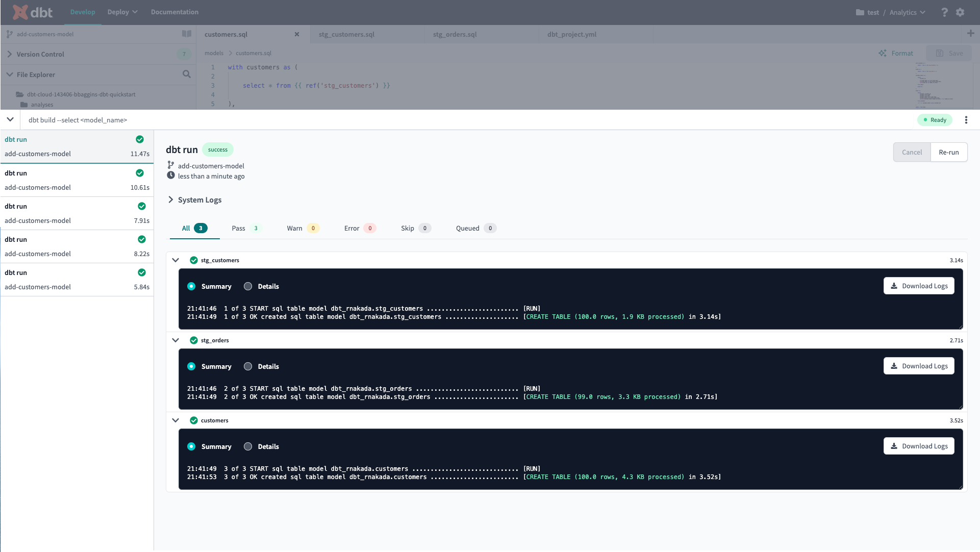Select the All results tab
Screen dimensions: 980x552
click(x=194, y=228)
